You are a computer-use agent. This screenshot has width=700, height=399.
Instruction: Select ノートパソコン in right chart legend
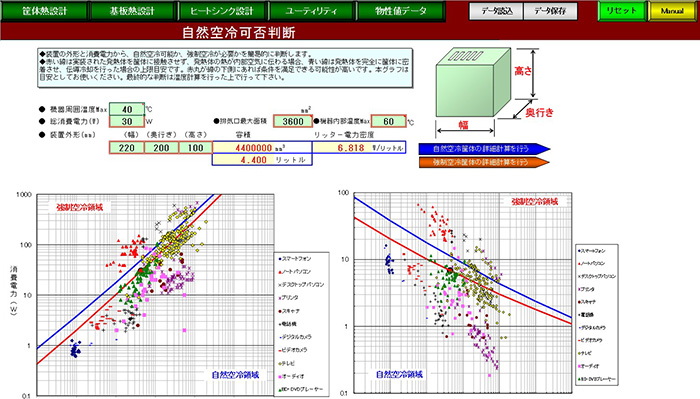592,264
